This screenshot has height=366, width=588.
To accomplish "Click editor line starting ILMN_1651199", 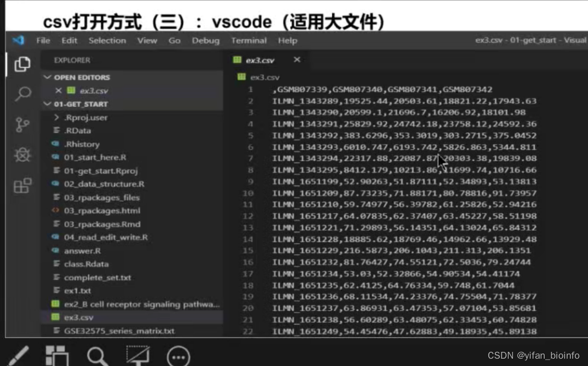I will point(404,182).
